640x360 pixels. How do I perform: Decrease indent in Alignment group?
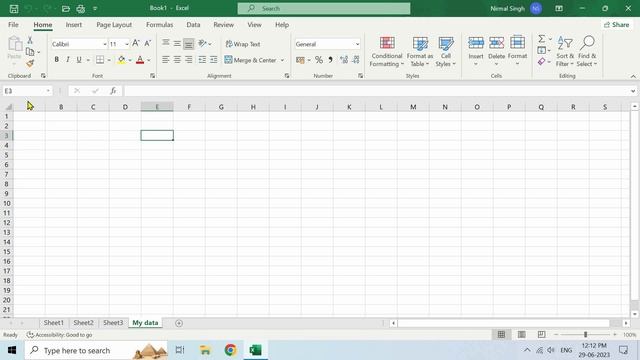pyautogui.click(x=202, y=60)
